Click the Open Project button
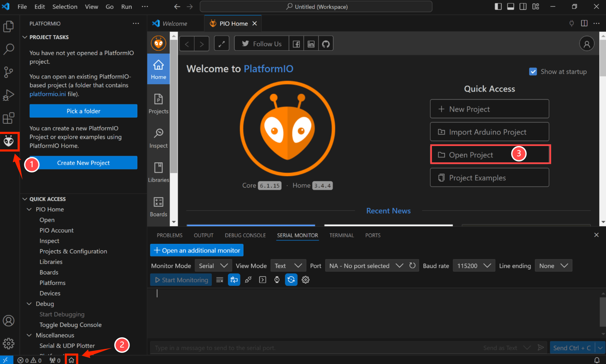The height and width of the screenshot is (364, 606). tap(489, 154)
